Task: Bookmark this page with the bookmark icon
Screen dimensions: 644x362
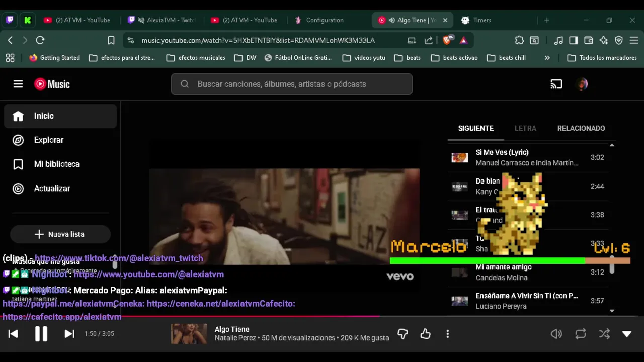Action: coord(111,40)
